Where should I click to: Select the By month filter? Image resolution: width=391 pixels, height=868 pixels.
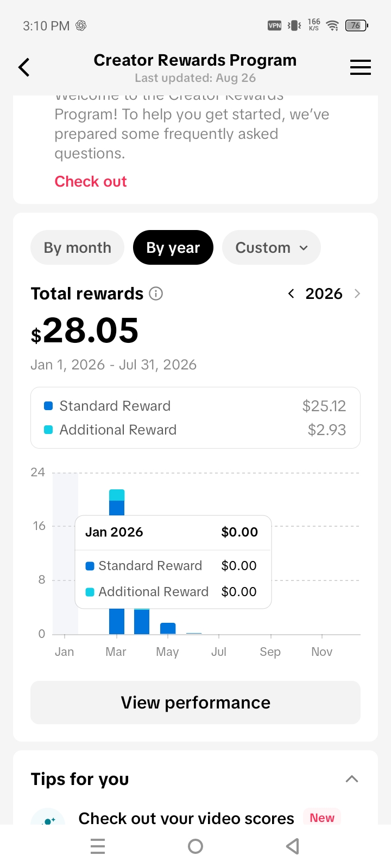(x=78, y=247)
